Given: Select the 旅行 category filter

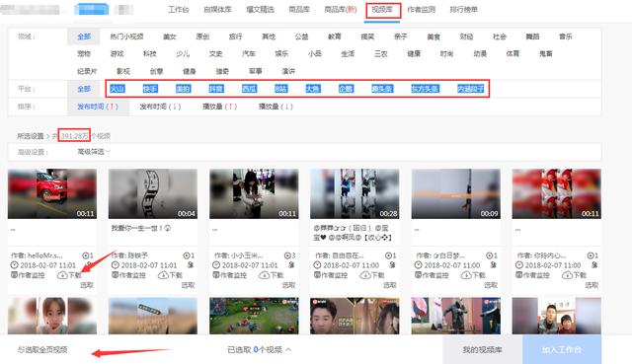Looking at the screenshot, I should pyautogui.click(x=235, y=36).
